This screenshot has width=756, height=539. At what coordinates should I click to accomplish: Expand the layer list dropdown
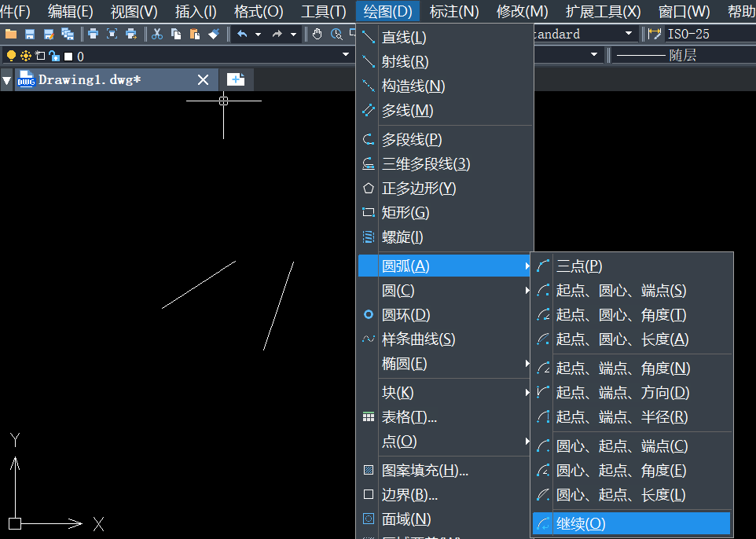coord(345,54)
